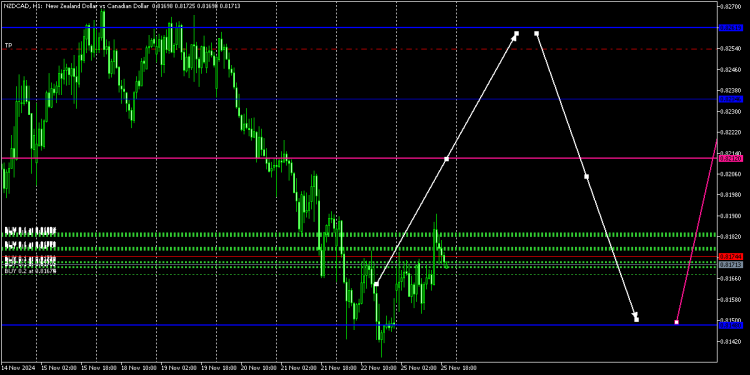Screen dimensions: 750x375
Task: Click the 0.81820 price scale label
Action: (x=731, y=236)
